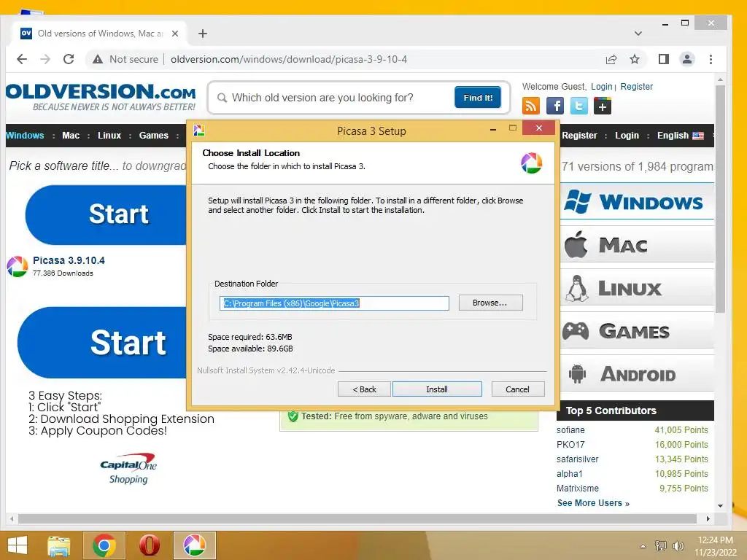Image resolution: width=747 pixels, height=560 pixels.
Task: Share this page icon in address bar
Action: [611, 59]
